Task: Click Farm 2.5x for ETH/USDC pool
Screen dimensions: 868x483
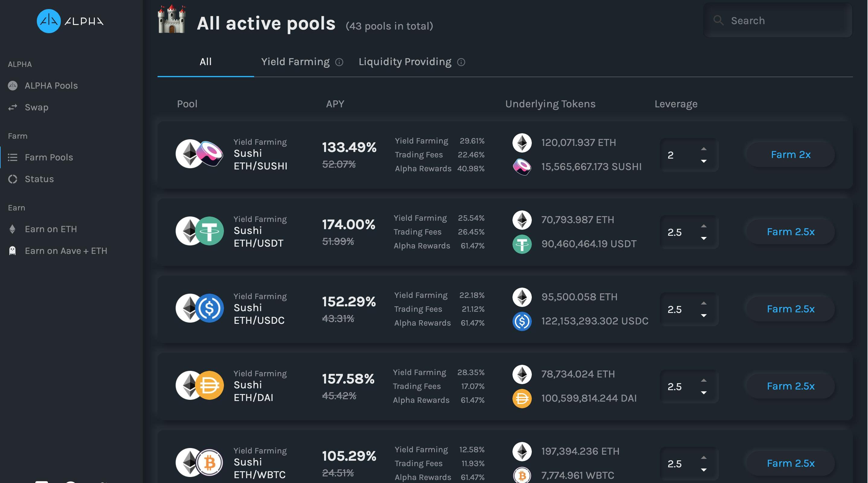Action: click(790, 309)
